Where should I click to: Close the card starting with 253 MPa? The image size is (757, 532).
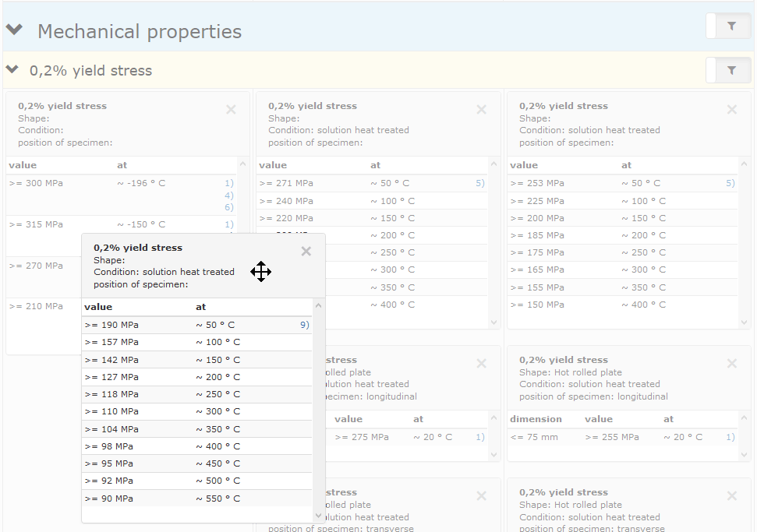click(732, 110)
